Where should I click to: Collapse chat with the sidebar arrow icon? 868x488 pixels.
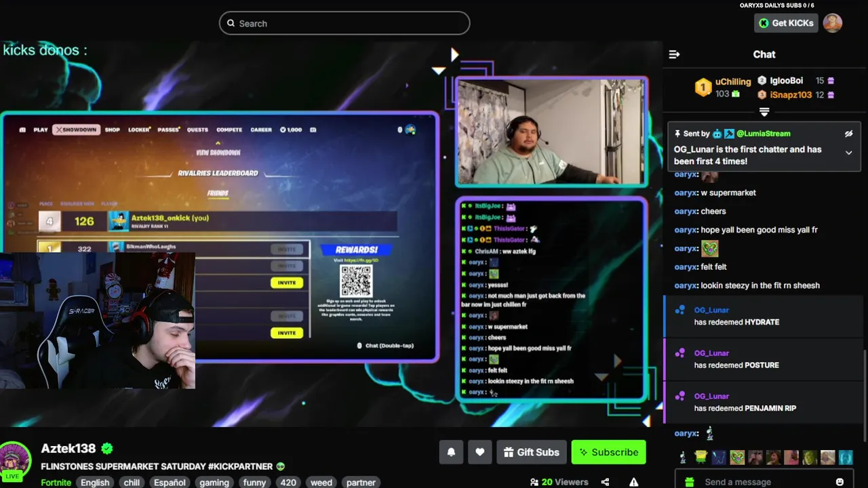pyautogui.click(x=674, y=54)
